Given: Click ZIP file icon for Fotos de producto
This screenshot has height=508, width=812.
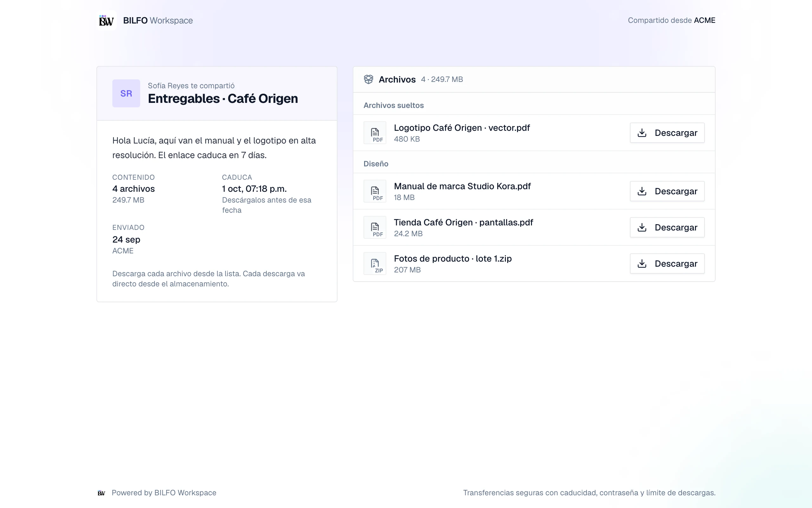Looking at the screenshot, I should tap(375, 264).
